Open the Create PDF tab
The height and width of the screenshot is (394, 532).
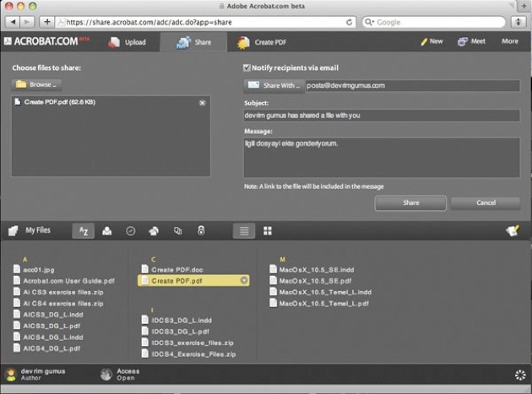pos(262,42)
